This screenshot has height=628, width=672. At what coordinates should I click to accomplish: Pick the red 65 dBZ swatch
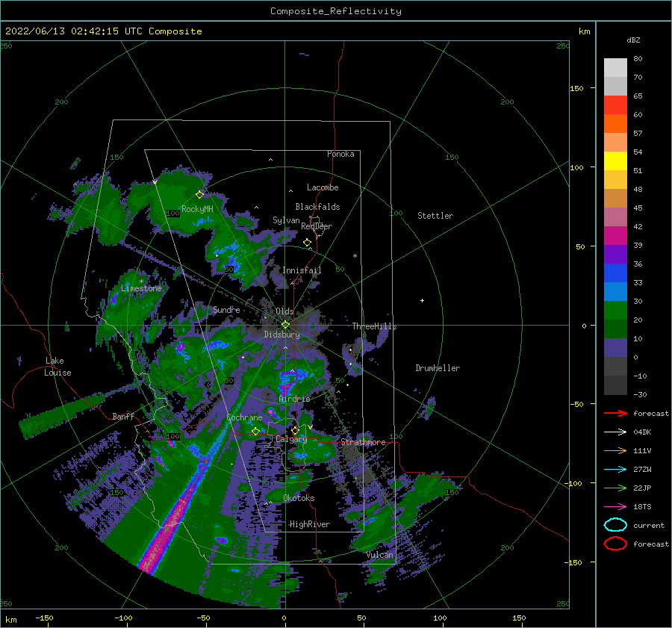click(x=615, y=105)
